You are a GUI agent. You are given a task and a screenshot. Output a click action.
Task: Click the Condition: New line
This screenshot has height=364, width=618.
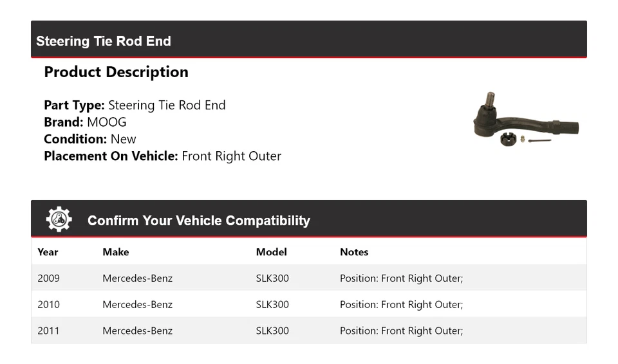(x=90, y=139)
